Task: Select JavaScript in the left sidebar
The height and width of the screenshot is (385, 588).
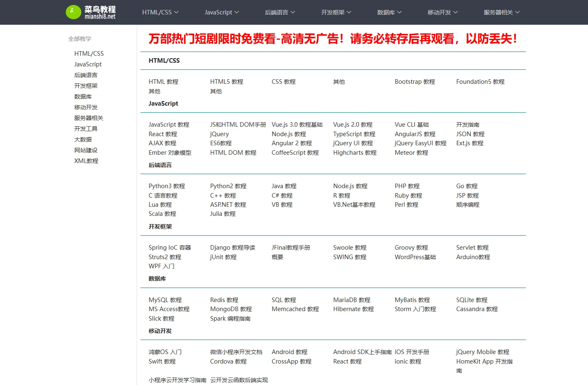Action: coord(88,64)
